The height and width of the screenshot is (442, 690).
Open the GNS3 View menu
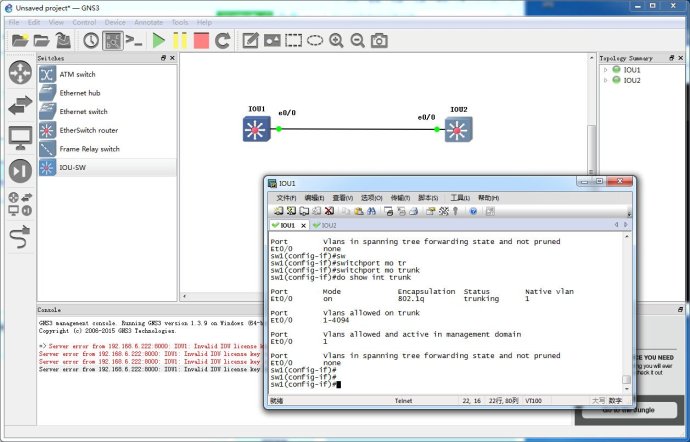pyautogui.click(x=56, y=22)
